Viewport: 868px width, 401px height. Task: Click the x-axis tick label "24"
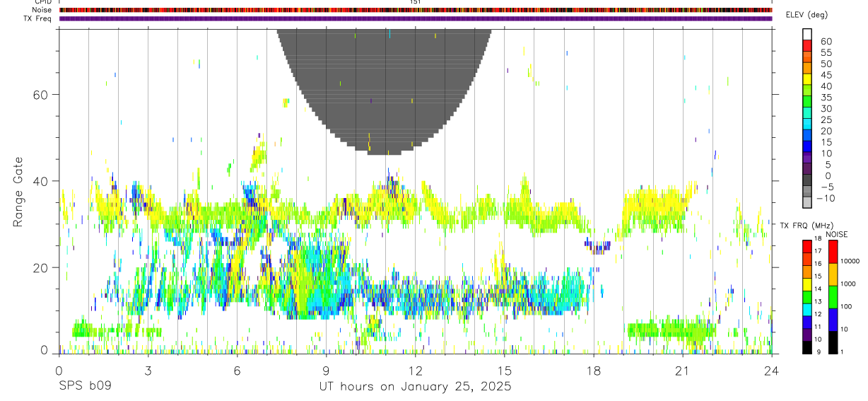(x=772, y=370)
